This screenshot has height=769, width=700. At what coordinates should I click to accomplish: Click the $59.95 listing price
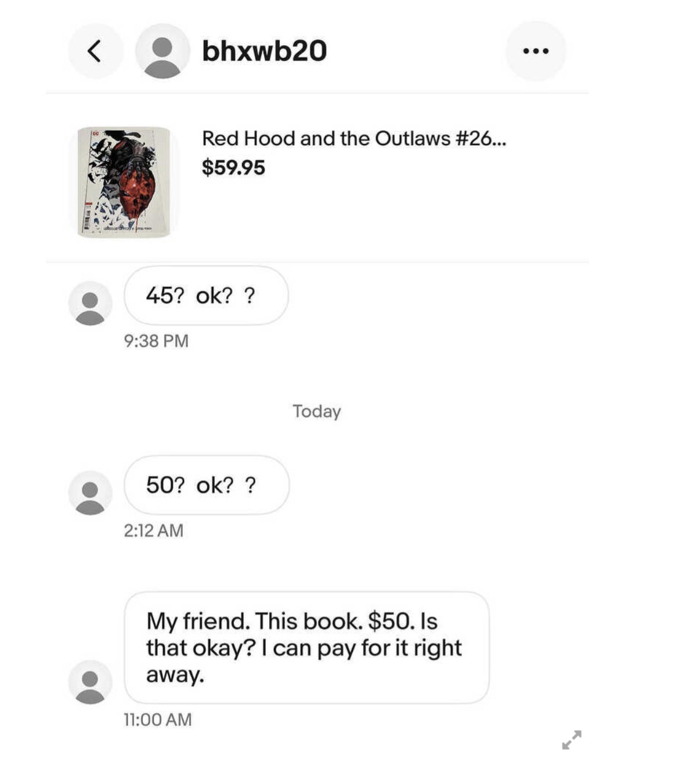[x=233, y=168]
